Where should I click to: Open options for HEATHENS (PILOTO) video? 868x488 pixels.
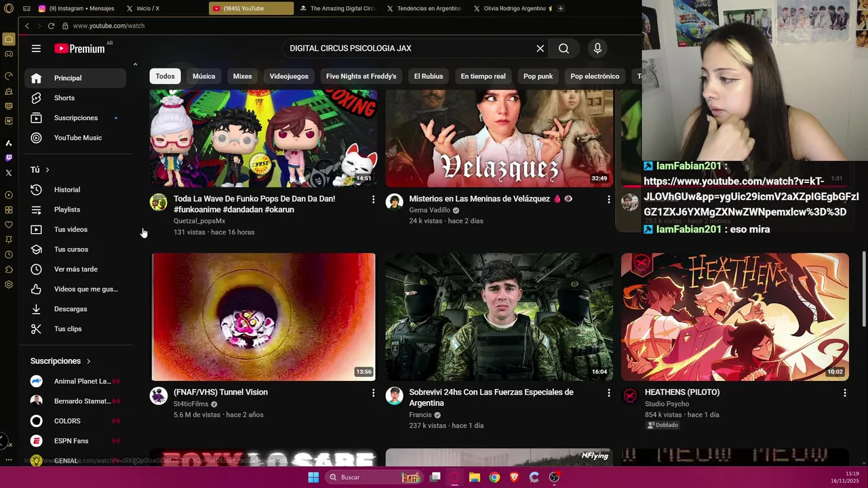tap(844, 392)
